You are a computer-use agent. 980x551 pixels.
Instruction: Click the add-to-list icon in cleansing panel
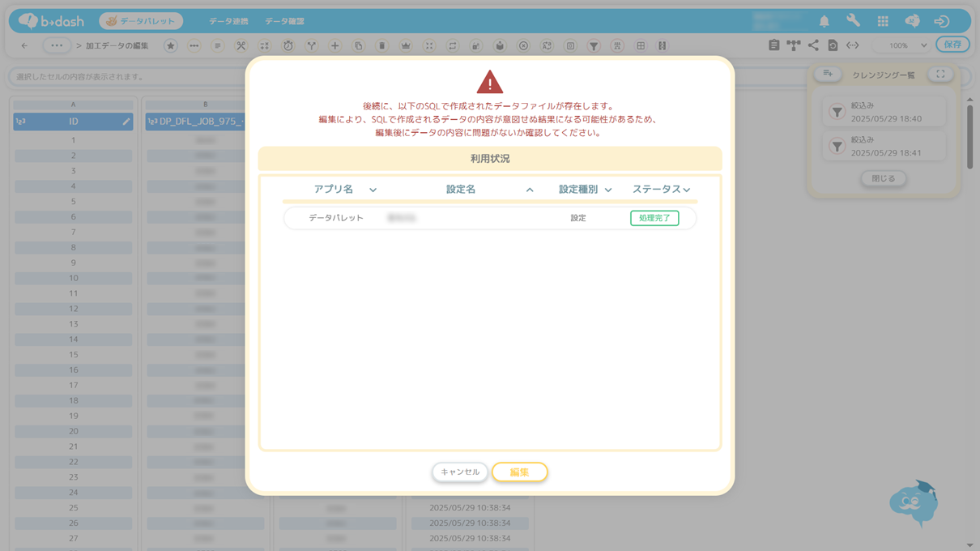(828, 74)
